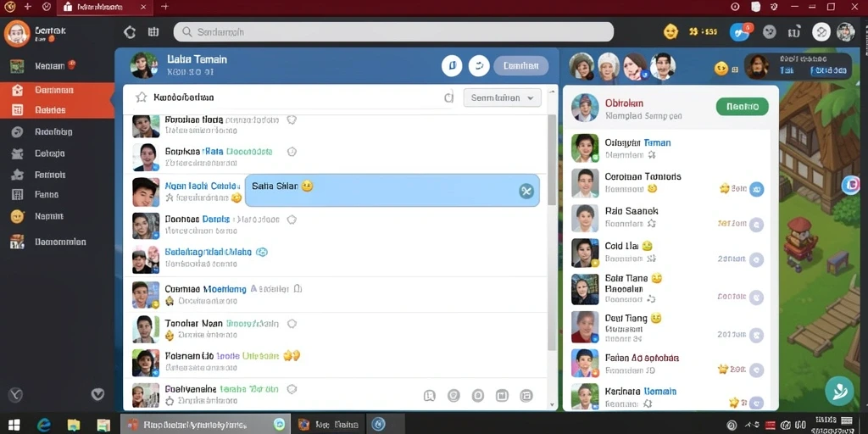Click the small icon left of sort dropdown
The height and width of the screenshot is (434, 868).
(x=448, y=98)
